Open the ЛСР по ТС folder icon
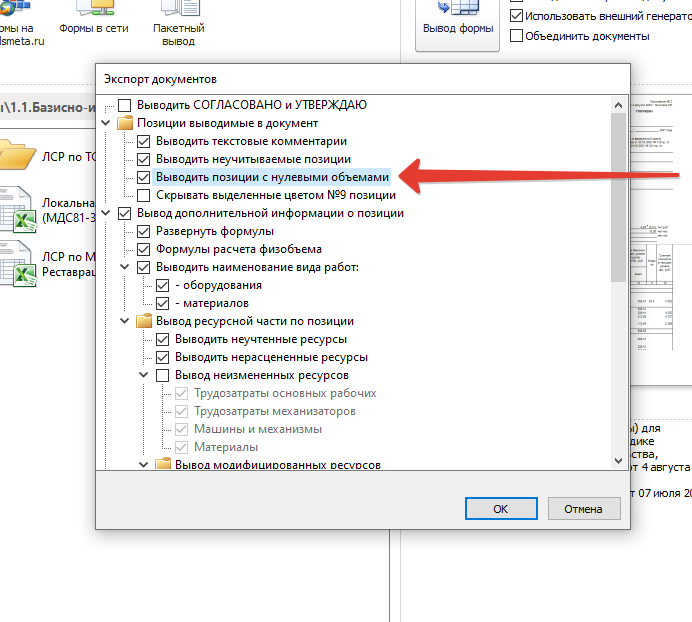This screenshot has width=692, height=622. tap(18, 155)
